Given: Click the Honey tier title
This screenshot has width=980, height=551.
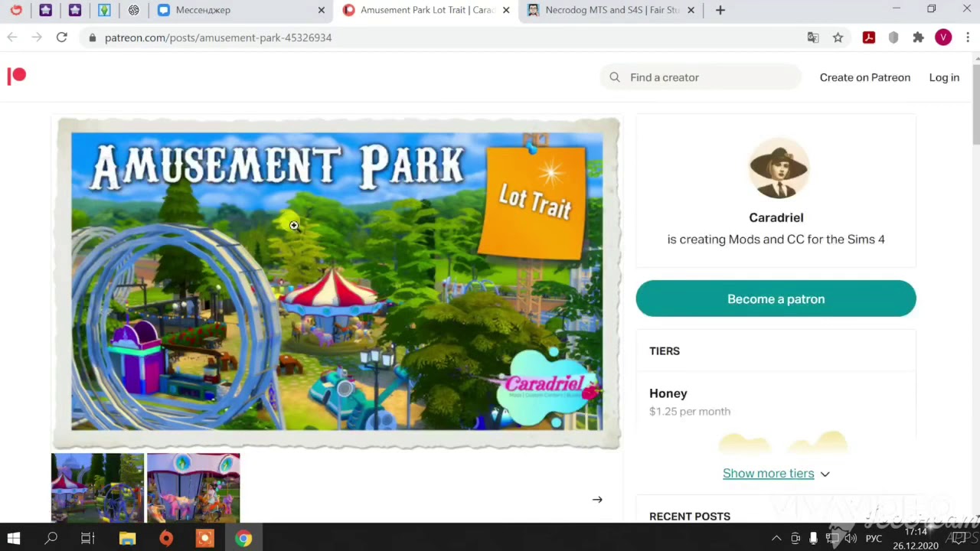Looking at the screenshot, I should [668, 393].
